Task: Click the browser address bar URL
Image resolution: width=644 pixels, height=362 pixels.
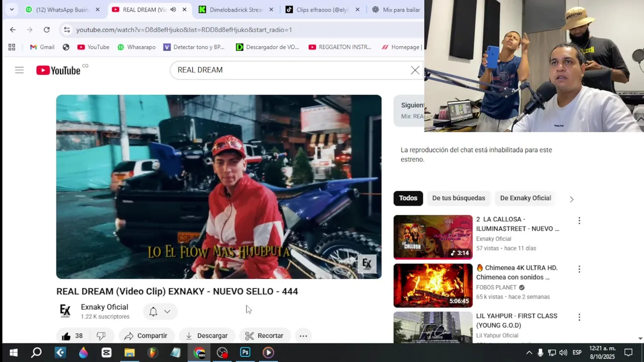Action: point(184,30)
